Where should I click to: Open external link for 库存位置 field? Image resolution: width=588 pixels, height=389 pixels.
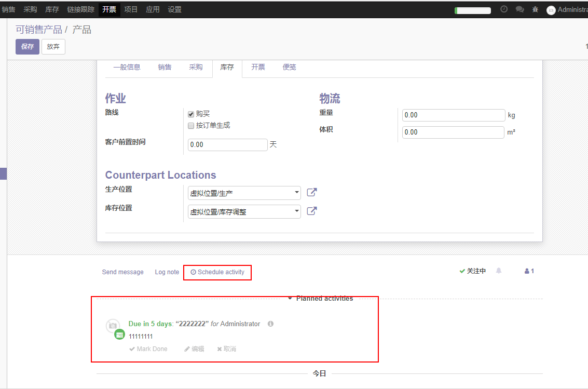coord(311,211)
